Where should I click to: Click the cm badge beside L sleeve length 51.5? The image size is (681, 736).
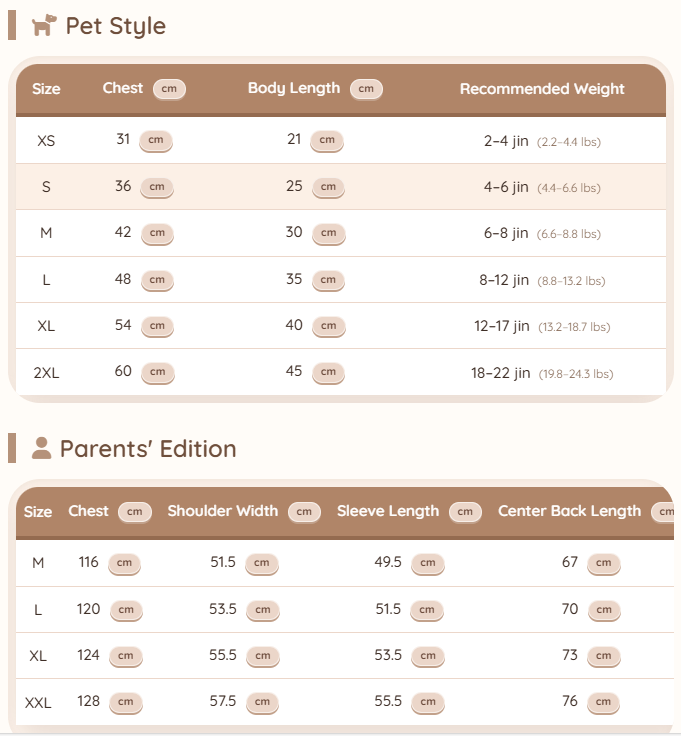coord(427,610)
